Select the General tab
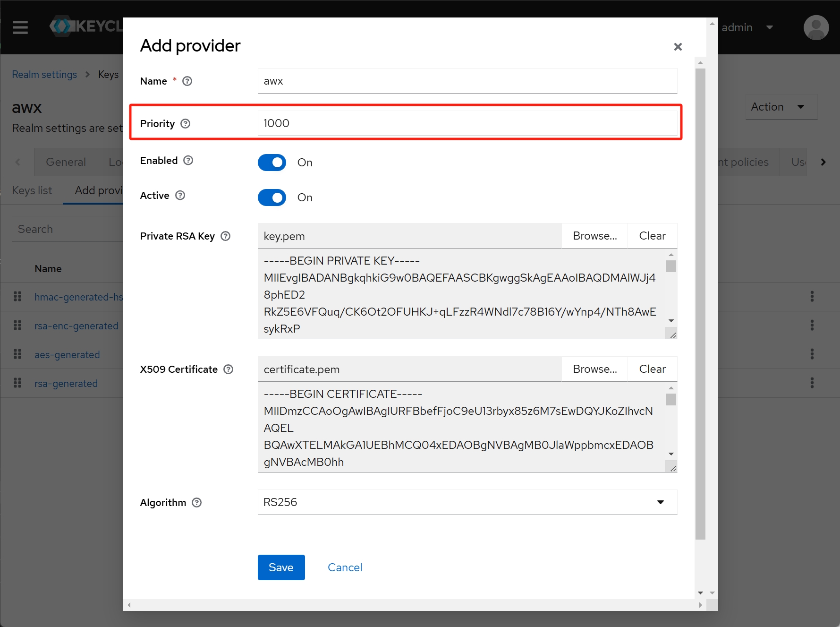Screen dimensions: 840x627 point(66,162)
